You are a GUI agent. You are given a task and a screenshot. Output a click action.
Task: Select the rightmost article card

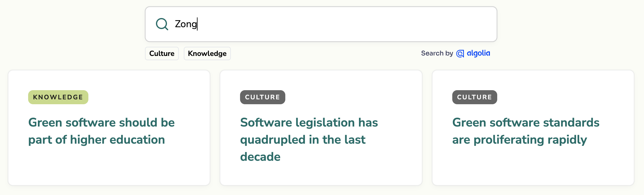(x=533, y=127)
